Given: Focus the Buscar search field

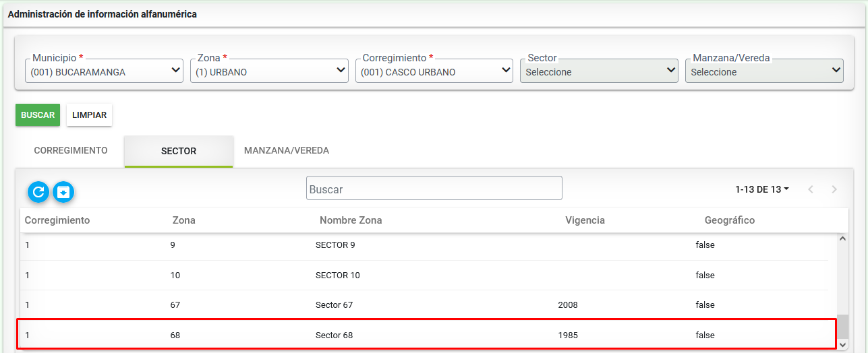Looking at the screenshot, I should pyautogui.click(x=434, y=189).
